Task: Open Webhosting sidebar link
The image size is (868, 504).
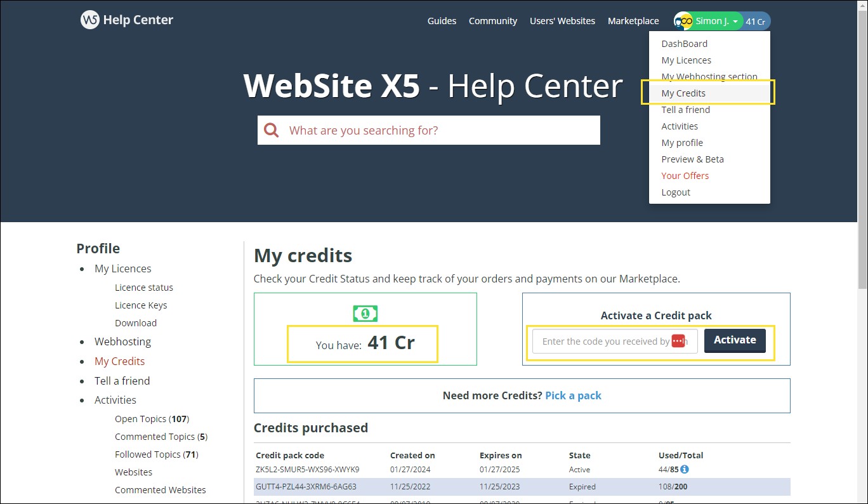Action: (123, 342)
